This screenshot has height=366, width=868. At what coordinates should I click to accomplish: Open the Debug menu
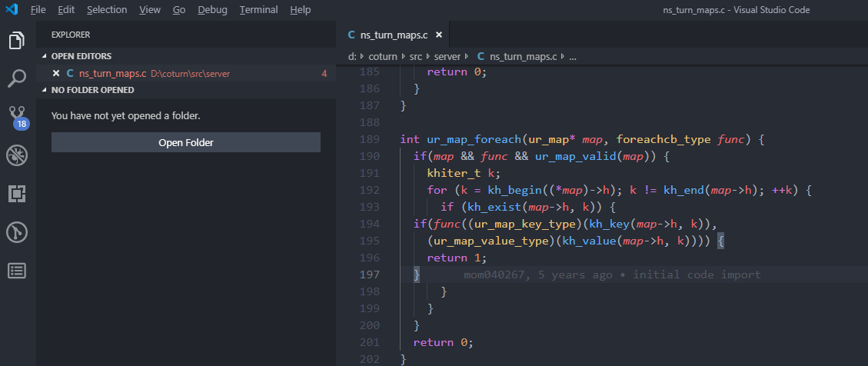pos(212,9)
